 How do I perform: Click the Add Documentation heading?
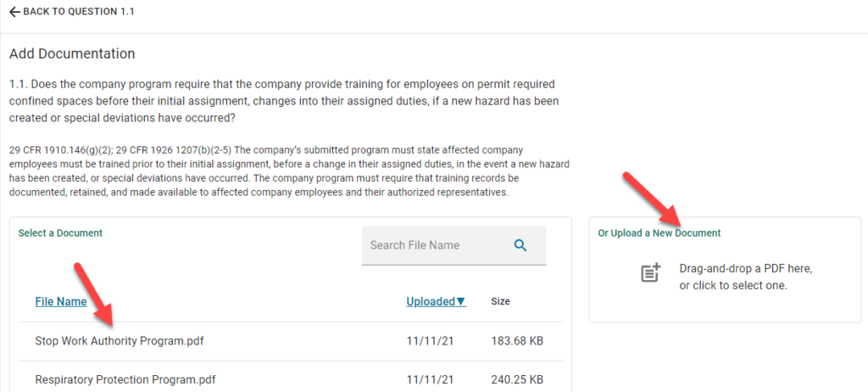[x=72, y=53]
